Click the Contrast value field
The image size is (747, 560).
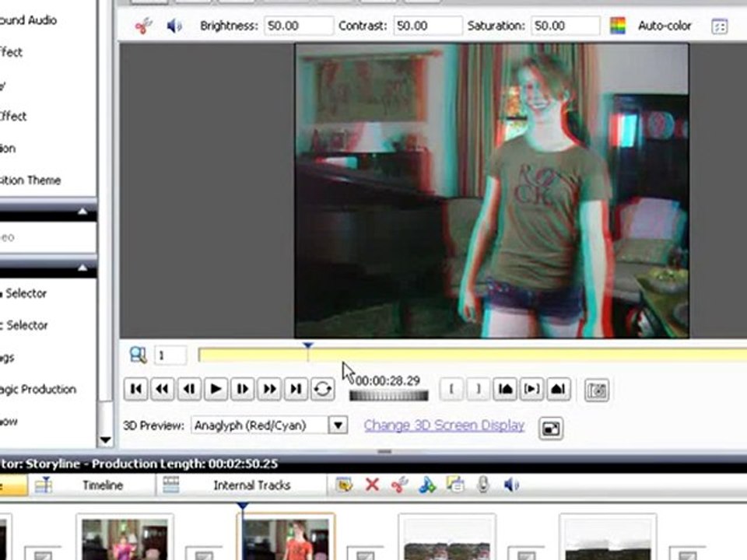[427, 26]
